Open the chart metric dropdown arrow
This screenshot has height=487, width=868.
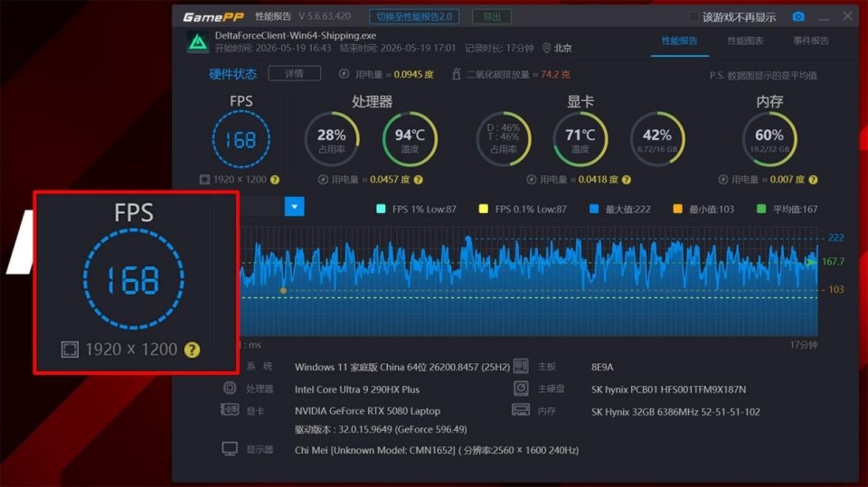click(295, 207)
